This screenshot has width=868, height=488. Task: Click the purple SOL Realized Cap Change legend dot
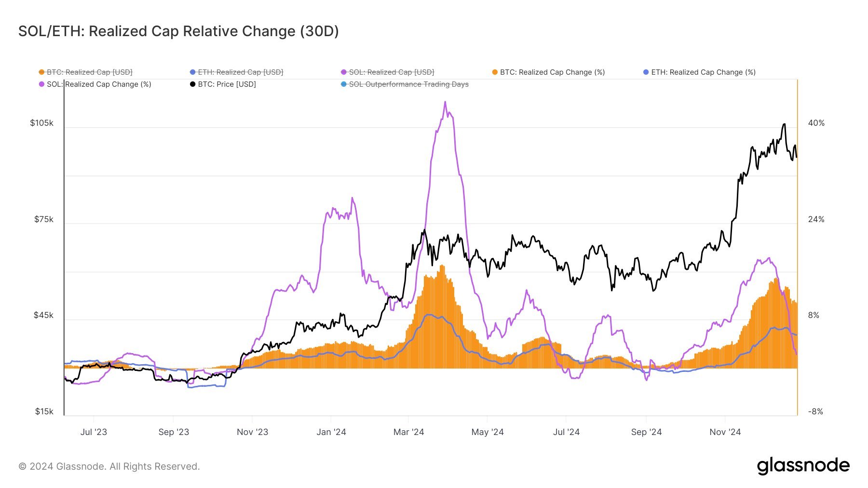41,84
